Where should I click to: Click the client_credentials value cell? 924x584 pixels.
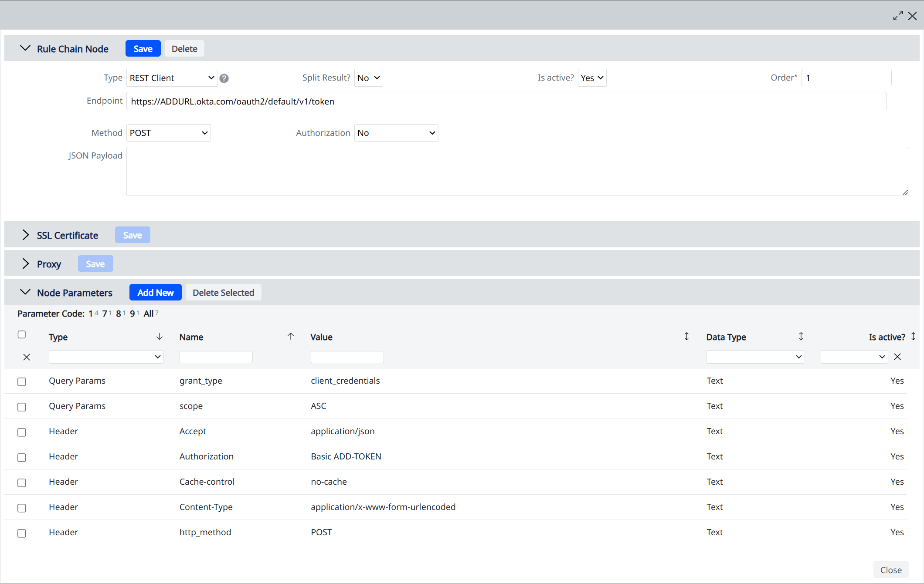tap(345, 381)
